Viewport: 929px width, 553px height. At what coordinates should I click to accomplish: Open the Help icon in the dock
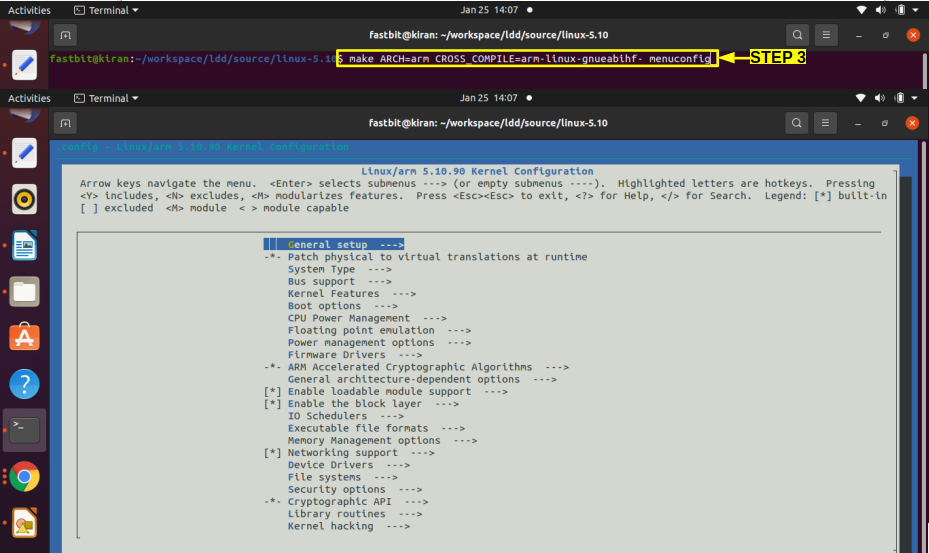[24, 384]
